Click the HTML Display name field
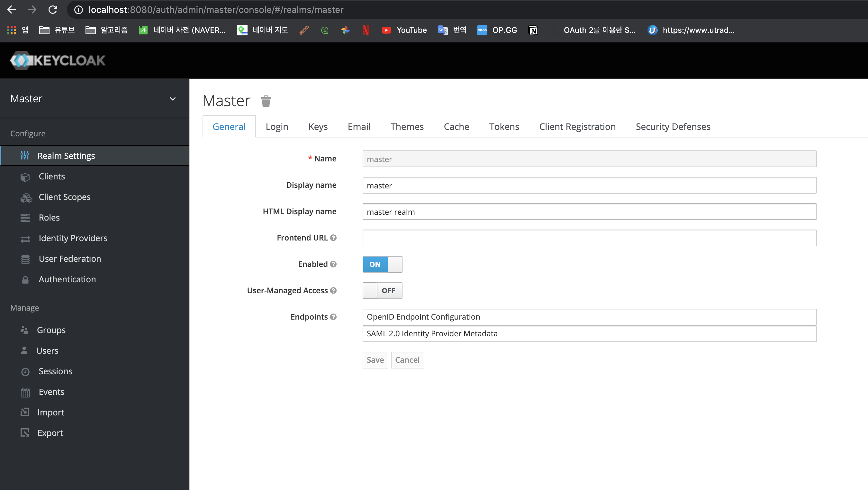Screen dimensions: 868x490 589,212
